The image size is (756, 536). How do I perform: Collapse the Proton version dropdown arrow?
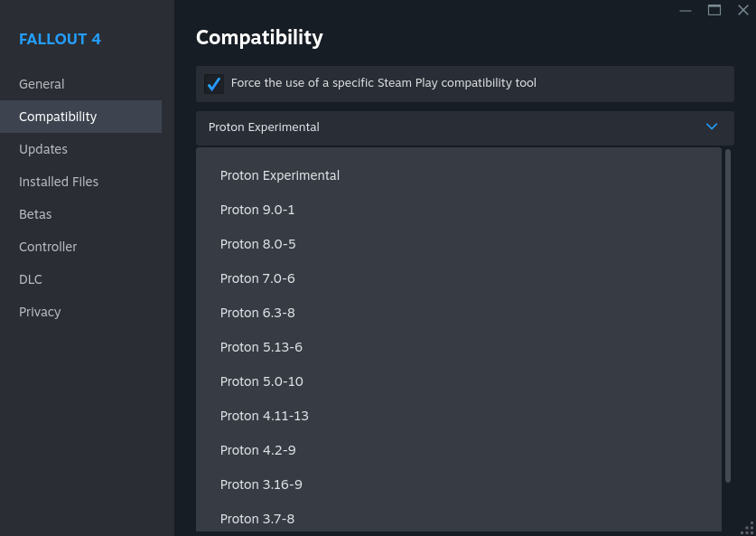712,127
